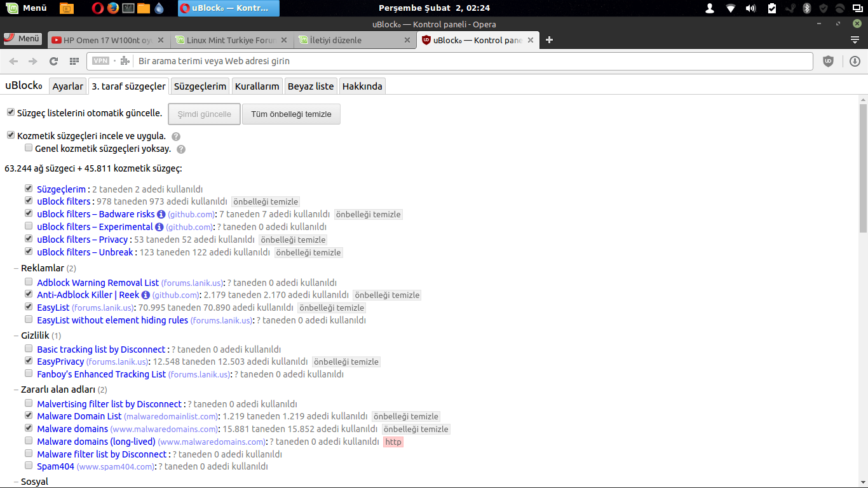Image resolution: width=868 pixels, height=488 pixels.
Task: Open the terminal launcher in the panel
Action: click(128, 8)
